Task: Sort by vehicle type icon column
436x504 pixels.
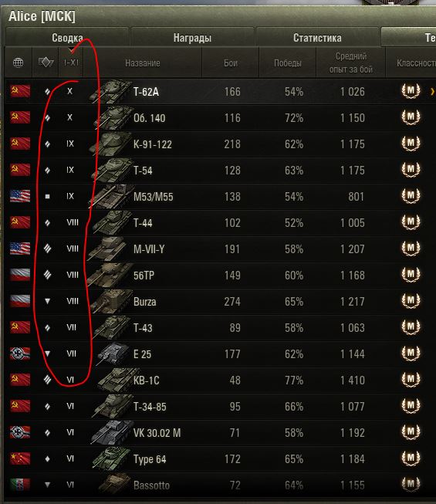Action: [46, 63]
